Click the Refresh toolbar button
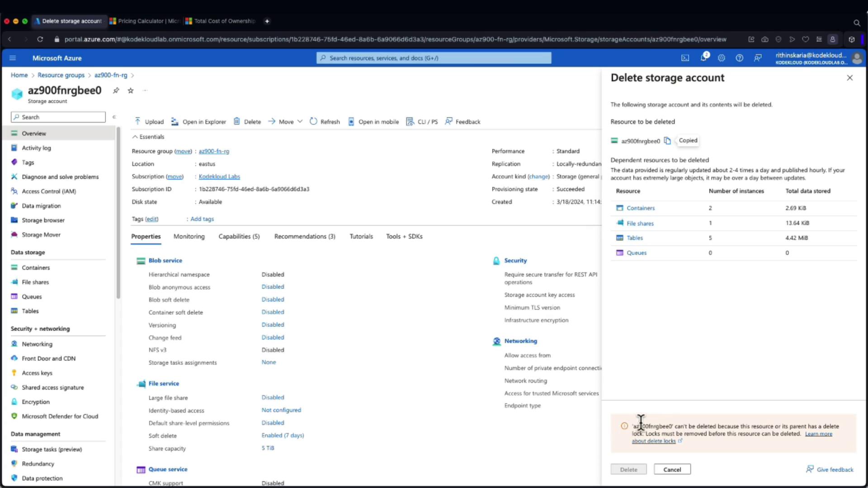Screen dimensions: 868x488 pyautogui.click(x=325, y=122)
